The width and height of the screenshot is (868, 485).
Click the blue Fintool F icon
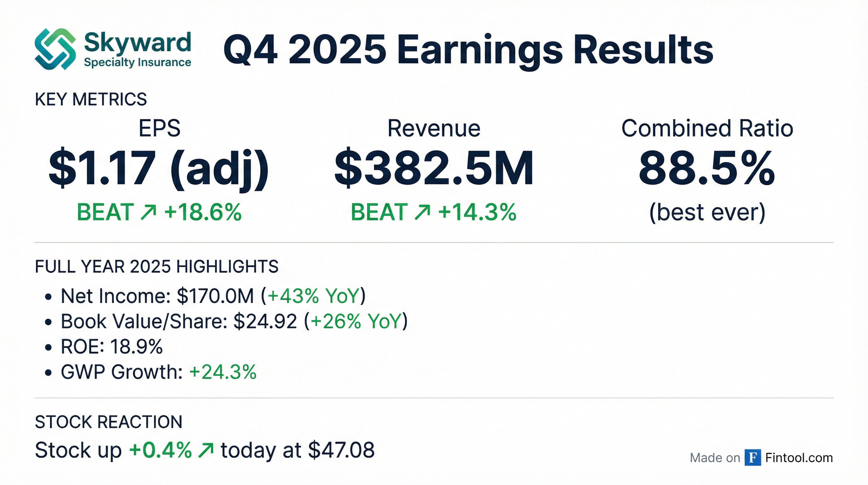pyautogui.click(x=753, y=458)
